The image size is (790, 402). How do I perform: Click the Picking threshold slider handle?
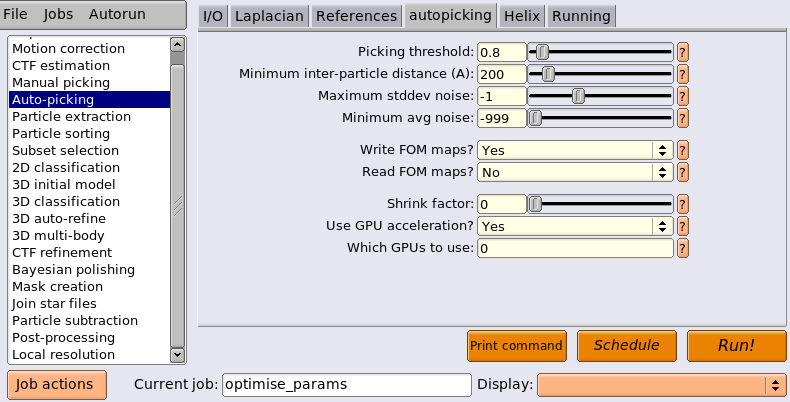[542, 52]
